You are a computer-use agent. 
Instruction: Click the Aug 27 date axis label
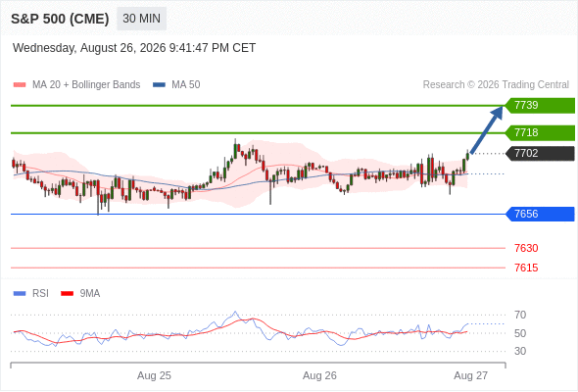coord(471,375)
